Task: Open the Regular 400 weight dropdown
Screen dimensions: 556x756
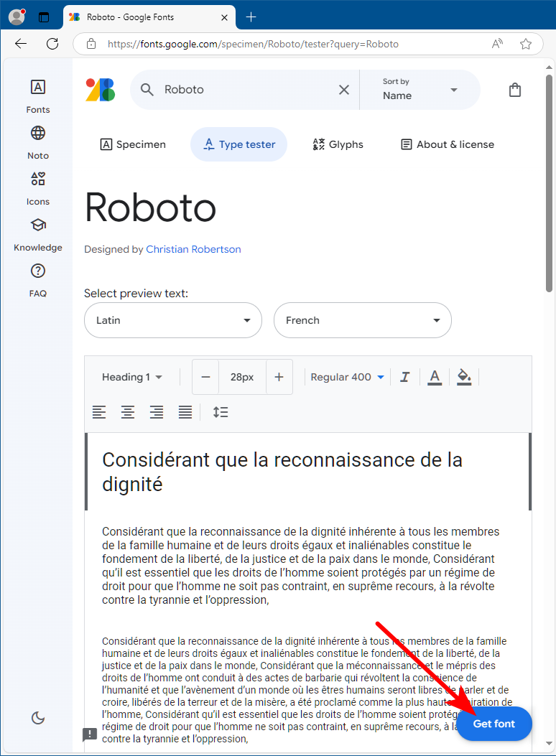Action: tap(348, 377)
